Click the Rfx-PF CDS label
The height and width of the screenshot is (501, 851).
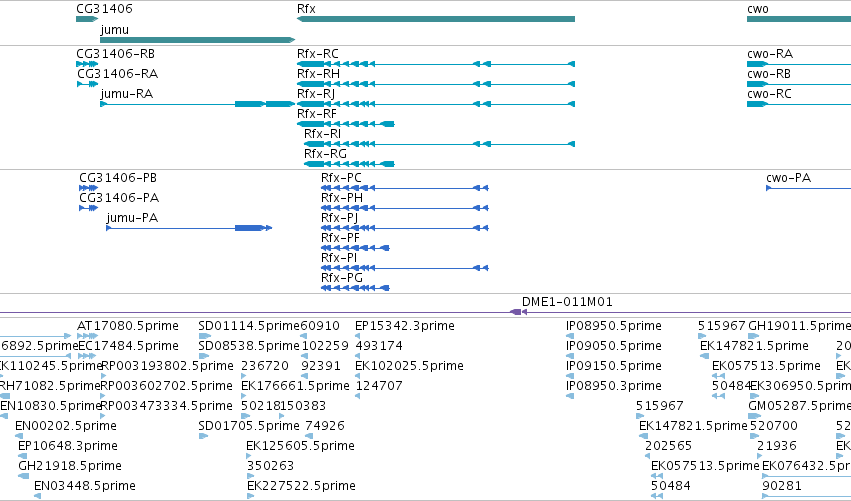(x=340, y=238)
